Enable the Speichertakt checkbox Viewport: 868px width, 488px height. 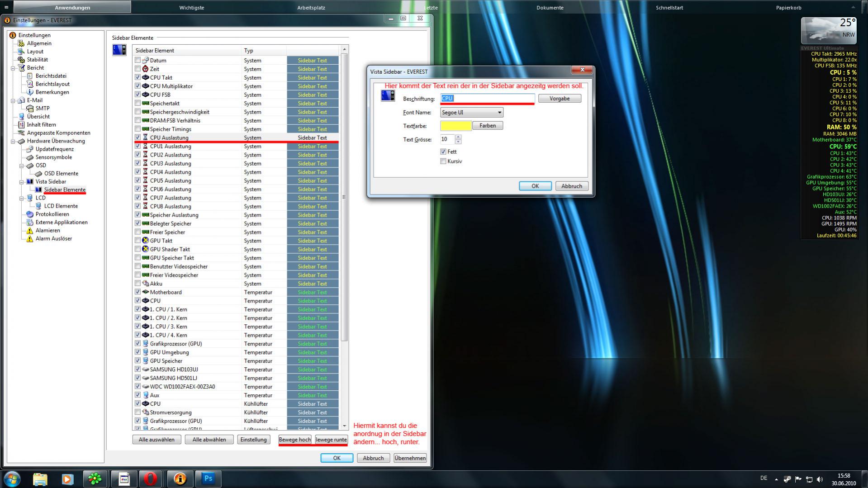(138, 103)
